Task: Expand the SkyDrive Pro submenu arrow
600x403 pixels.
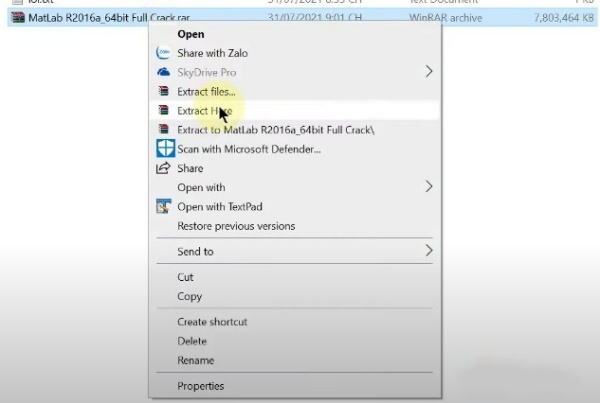Action: tap(429, 71)
